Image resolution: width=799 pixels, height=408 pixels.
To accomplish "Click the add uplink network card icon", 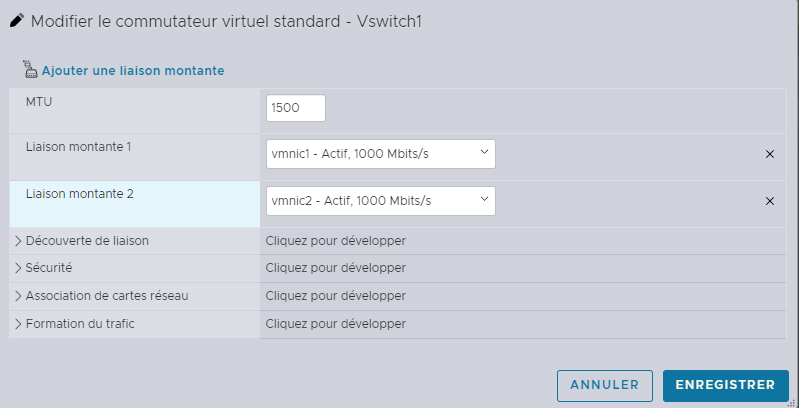I will point(29,70).
